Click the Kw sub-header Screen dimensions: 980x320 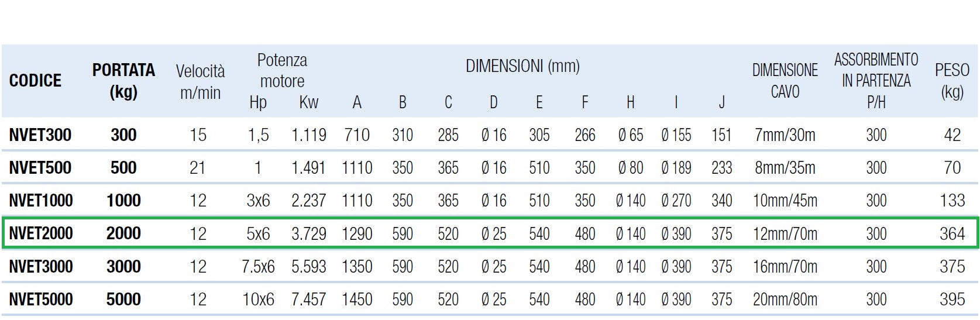(x=308, y=102)
